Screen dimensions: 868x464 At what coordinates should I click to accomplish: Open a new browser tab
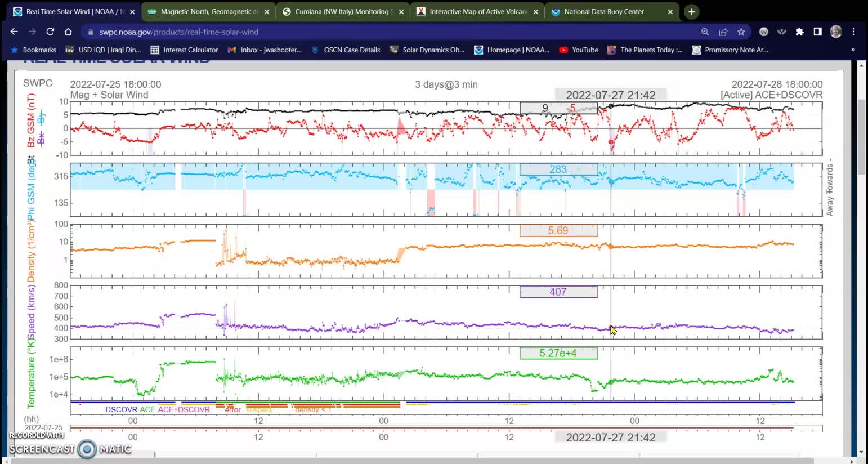692,12
